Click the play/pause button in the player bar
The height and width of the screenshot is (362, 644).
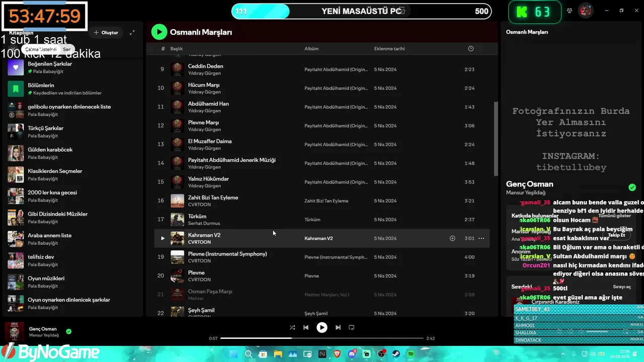[x=322, y=327]
